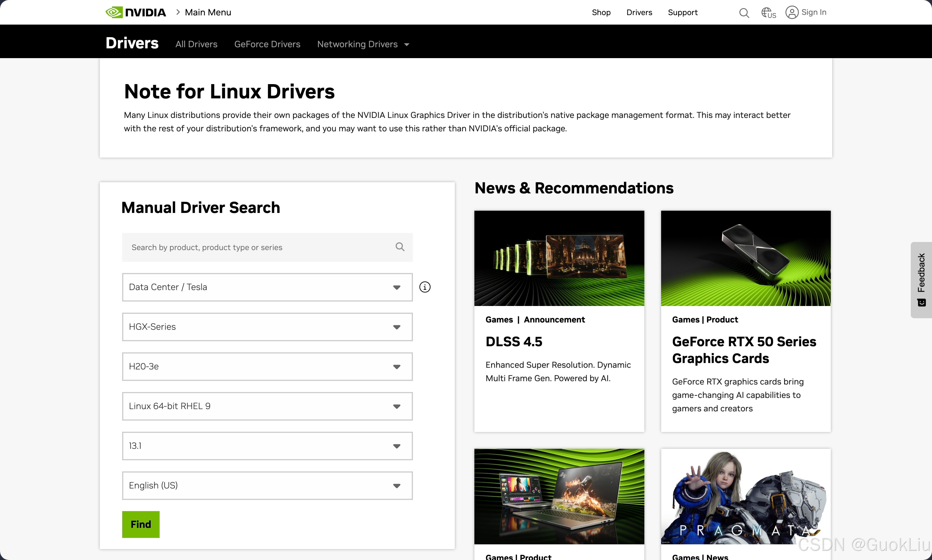Click the Note for Linux Drivers heading
The width and height of the screenshot is (932, 560).
coord(229,91)
